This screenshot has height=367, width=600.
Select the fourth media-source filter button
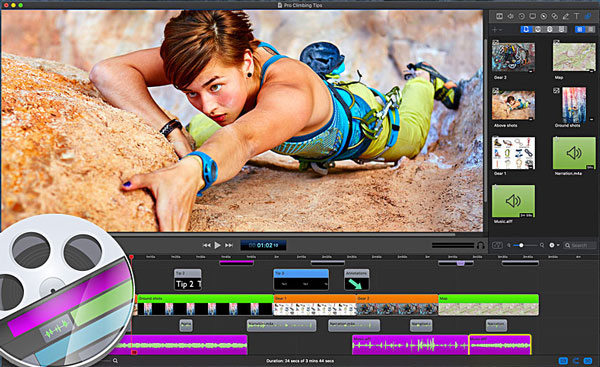click(561, 29)
